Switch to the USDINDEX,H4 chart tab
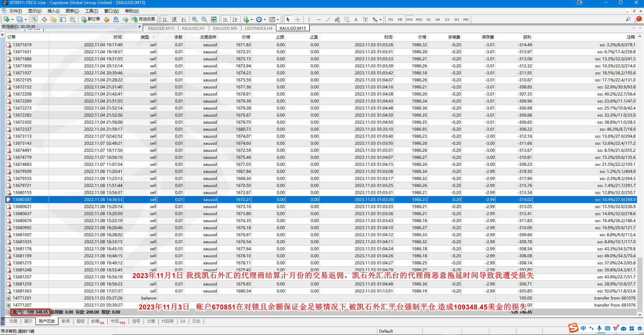Image resolution: width=644 pixels, height=335 pixels. tap(258, 28)
